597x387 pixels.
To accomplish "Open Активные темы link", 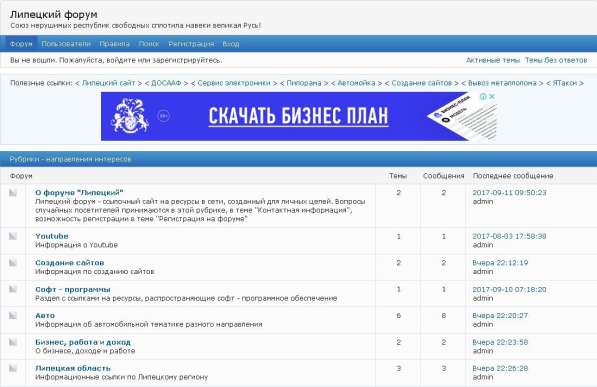I will click(x=493, y=60).
